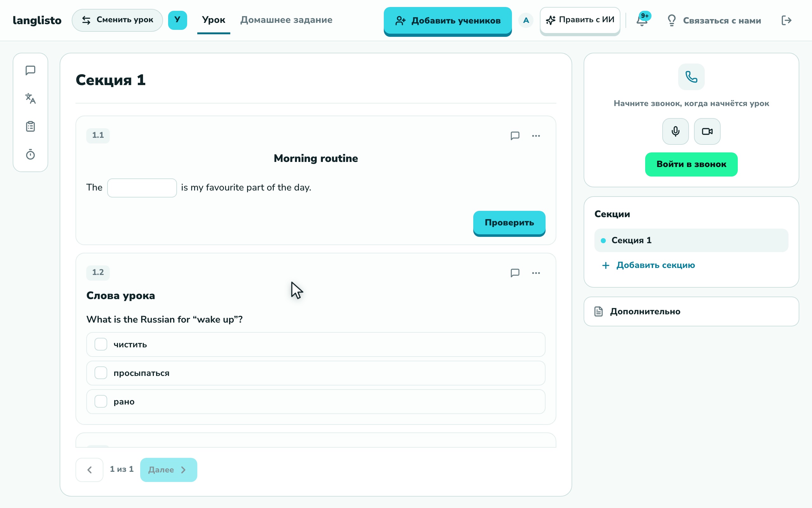Toggle the microphone button
Viewport: 812px width, 508px height.
[675, 131]
